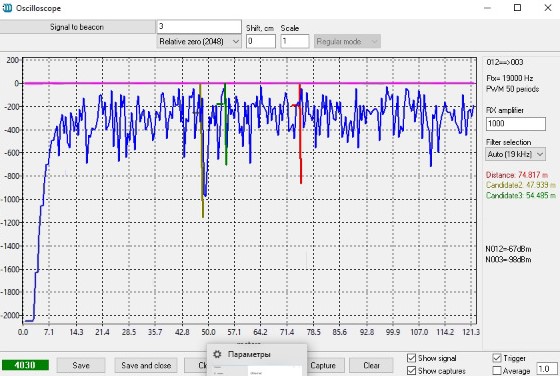Click the Clear button
Image resolution: width=560 pixels, height=376 pixels.
click(371, 365)
